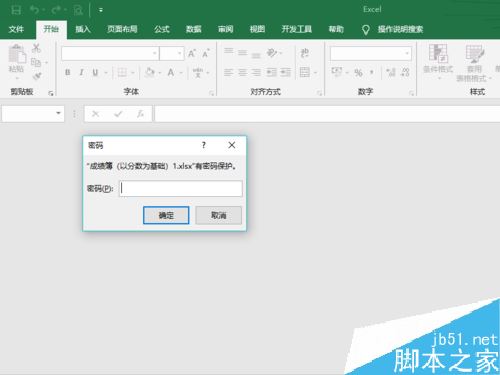The width and height of the screenshot is (500, 375).
Task: Open the Customize Quick Access Toolbar arrow
Action: (101, 10)
